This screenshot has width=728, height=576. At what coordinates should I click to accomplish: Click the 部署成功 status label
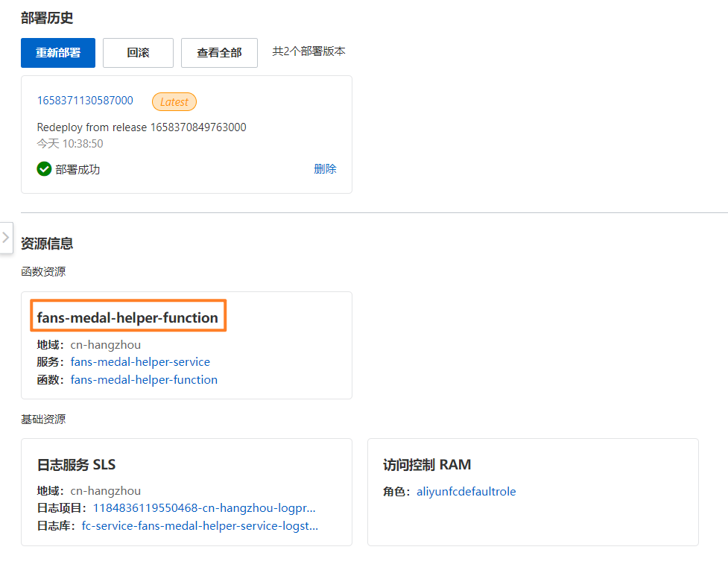tap(77, 170)
